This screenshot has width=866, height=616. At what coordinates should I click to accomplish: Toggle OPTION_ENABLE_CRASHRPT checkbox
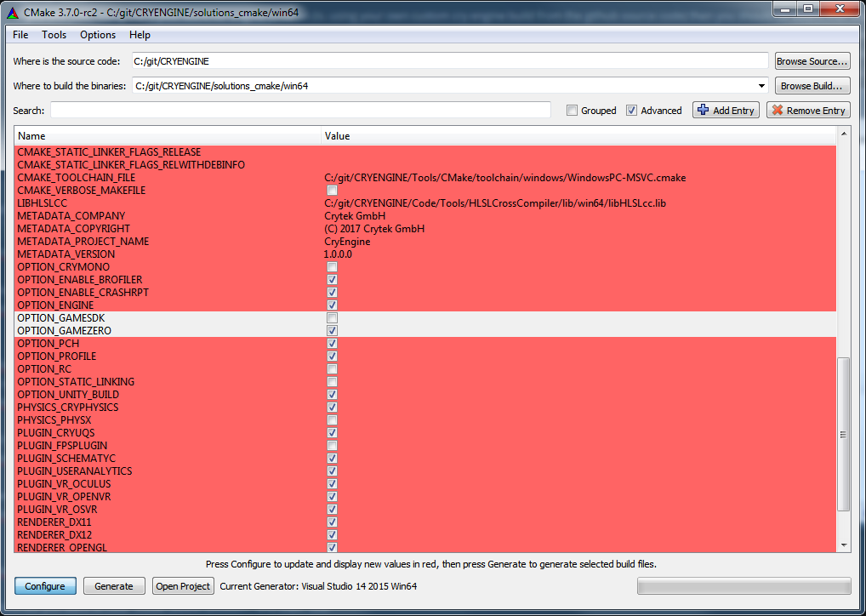coord(332,292)
